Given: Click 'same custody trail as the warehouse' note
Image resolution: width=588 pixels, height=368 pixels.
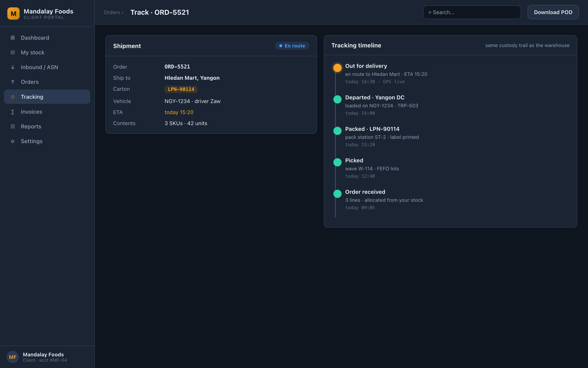Looking at the screenshot, I should pos(527,45).
